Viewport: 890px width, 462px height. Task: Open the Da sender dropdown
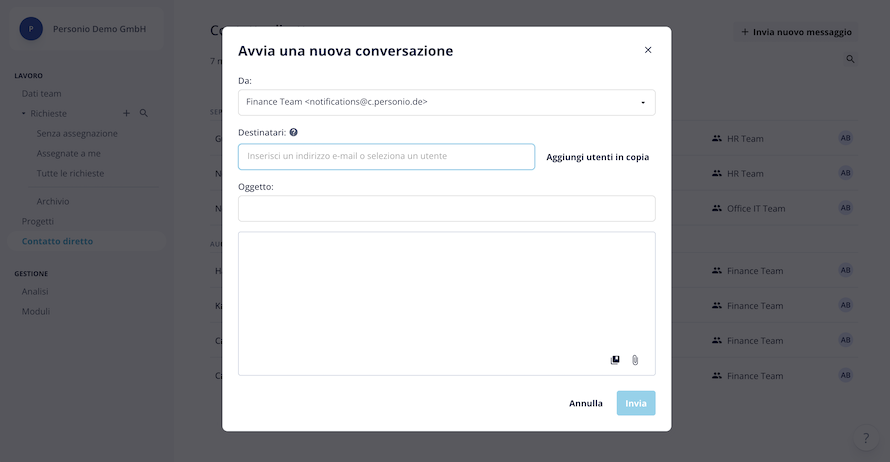click(x=447, y=102)
